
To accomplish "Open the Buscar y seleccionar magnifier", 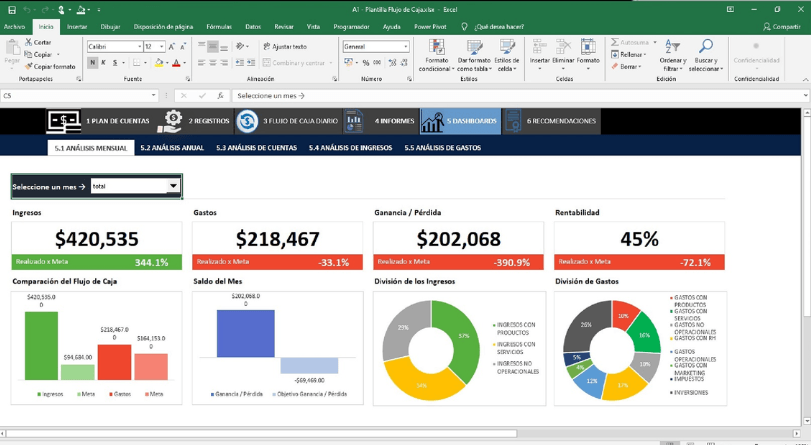I will click(705, 47).
